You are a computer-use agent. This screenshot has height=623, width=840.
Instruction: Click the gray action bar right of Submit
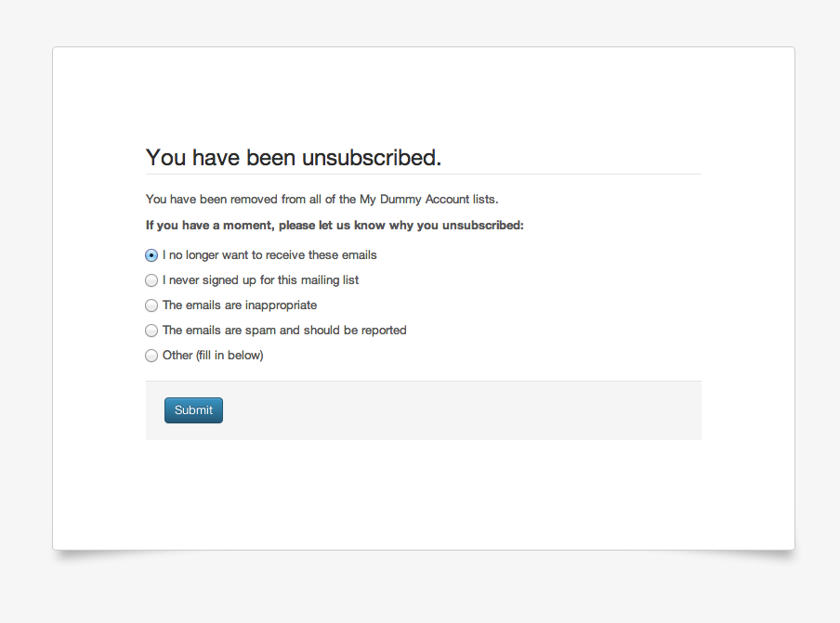(x=462, y=410)
